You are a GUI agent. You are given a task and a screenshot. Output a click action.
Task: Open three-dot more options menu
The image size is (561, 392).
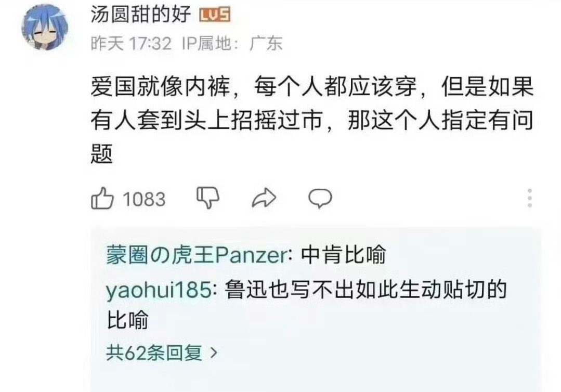point(530,198)
